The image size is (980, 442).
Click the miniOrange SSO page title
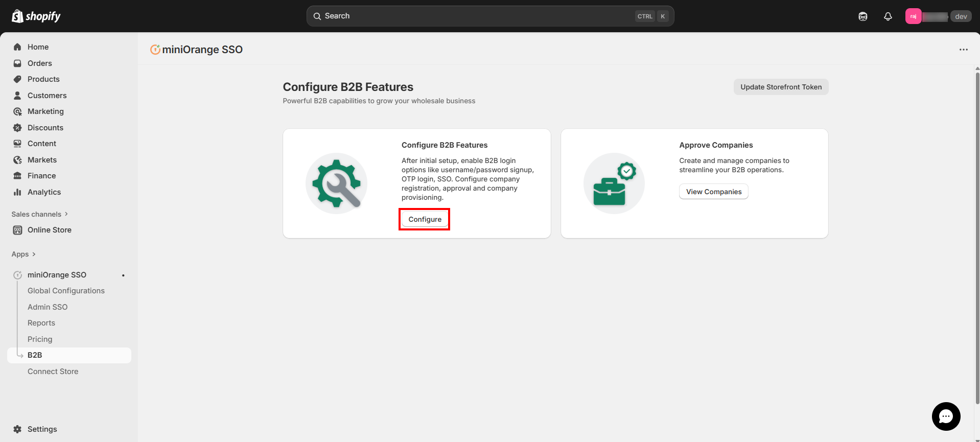pyautogui.click(x=202, y=50)
